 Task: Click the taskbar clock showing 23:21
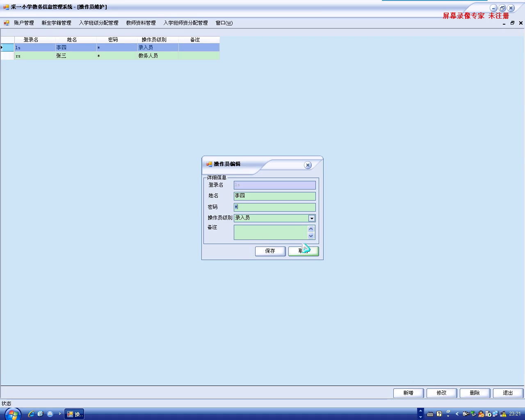point(515,414)
